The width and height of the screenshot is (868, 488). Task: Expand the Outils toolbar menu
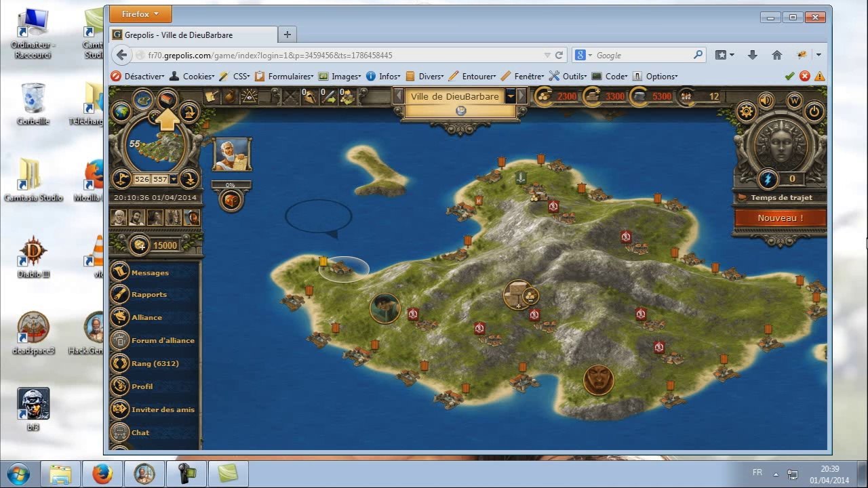[x=568, y=77]
